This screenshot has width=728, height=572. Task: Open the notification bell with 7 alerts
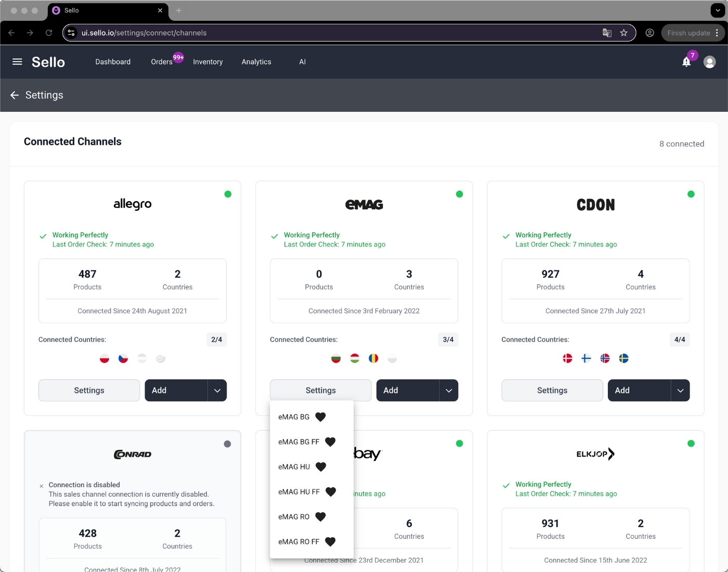click(x=686, y=62)
